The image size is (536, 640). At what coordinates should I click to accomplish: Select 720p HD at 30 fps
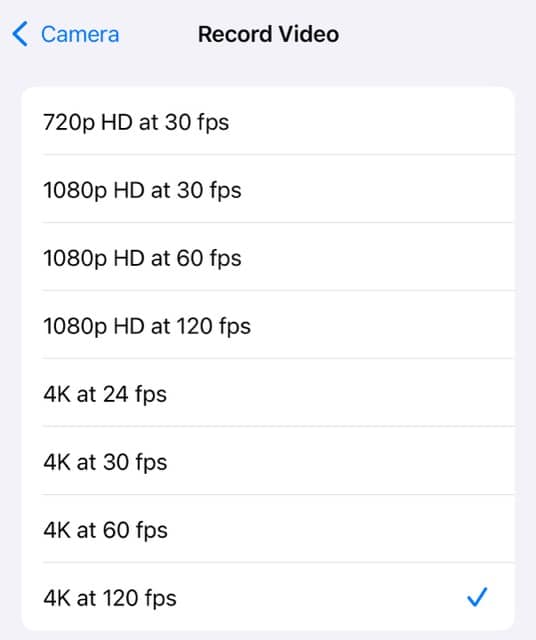click(268, 121)
